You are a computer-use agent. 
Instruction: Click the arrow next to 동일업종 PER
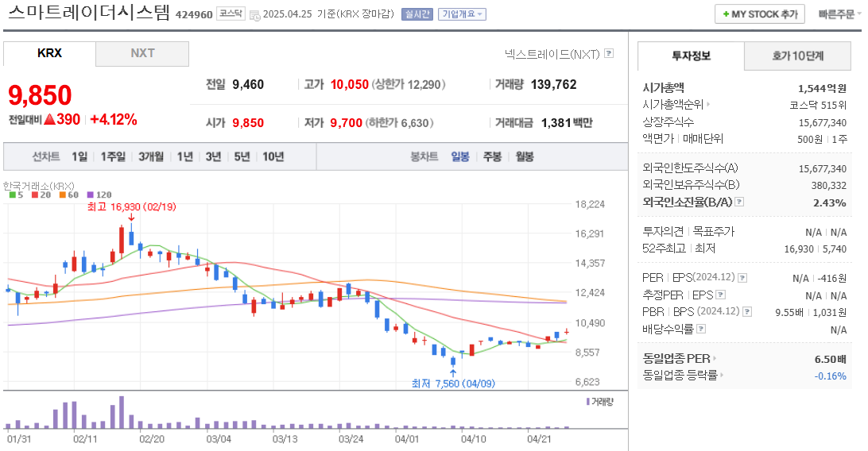(x=715, y=359)
